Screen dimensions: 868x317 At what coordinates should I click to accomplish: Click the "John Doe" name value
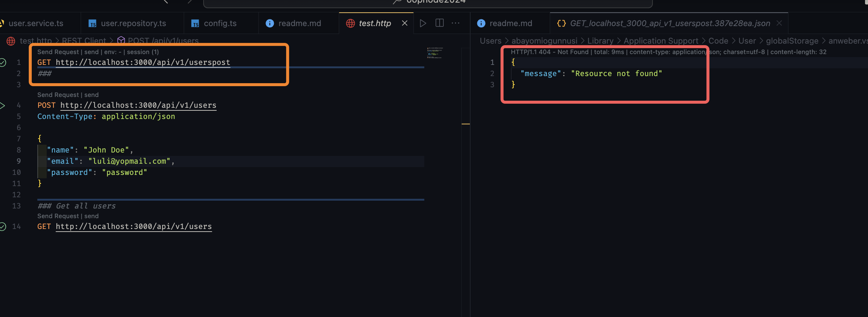pos(106,150)
